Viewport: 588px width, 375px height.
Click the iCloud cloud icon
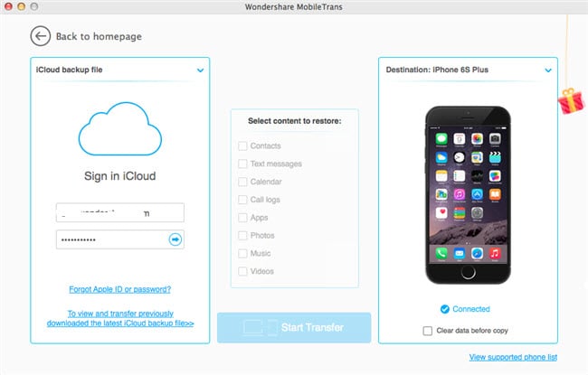point(120,128)
